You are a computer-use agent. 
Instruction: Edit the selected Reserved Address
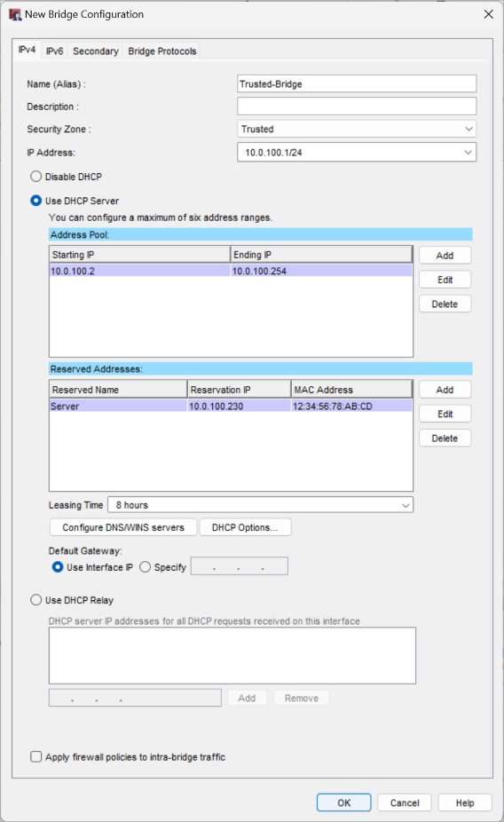click(x=445, y=414)
